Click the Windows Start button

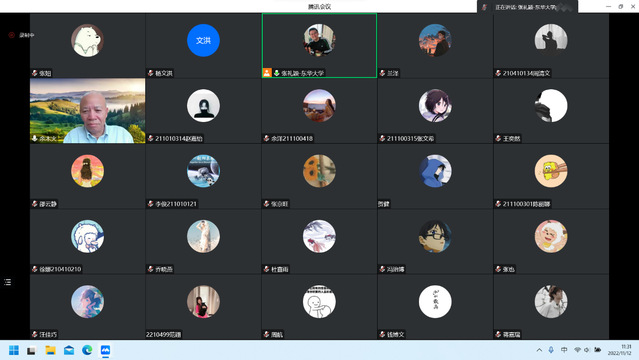coord(14,350)
